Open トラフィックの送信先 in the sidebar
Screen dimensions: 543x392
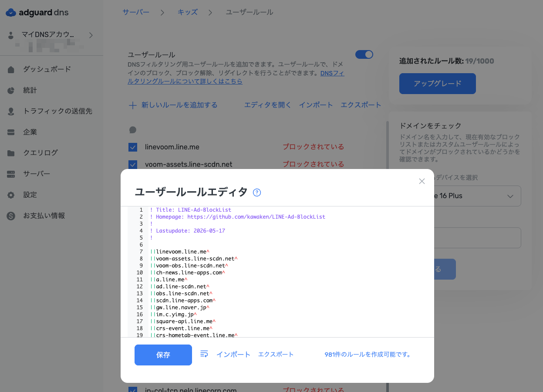57,111
